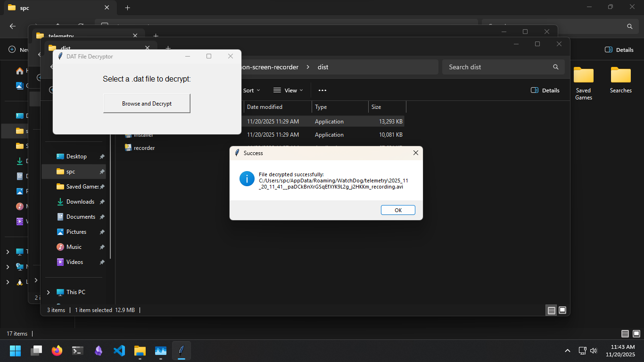Screen dimensions: 644x362
Task: Switch Explorer to details layout view
Action: pos(551,310)
